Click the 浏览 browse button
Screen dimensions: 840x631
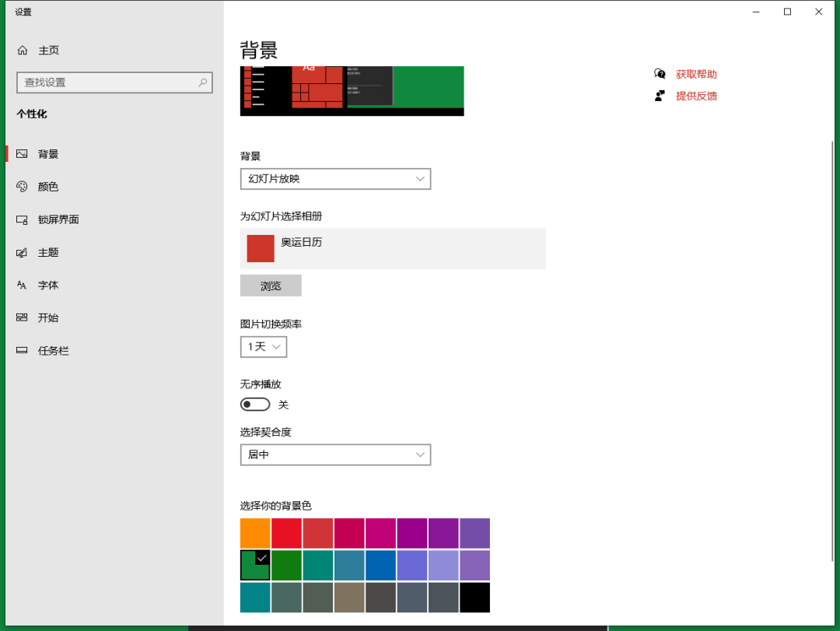pyautogui.click(x=271, y=286)
